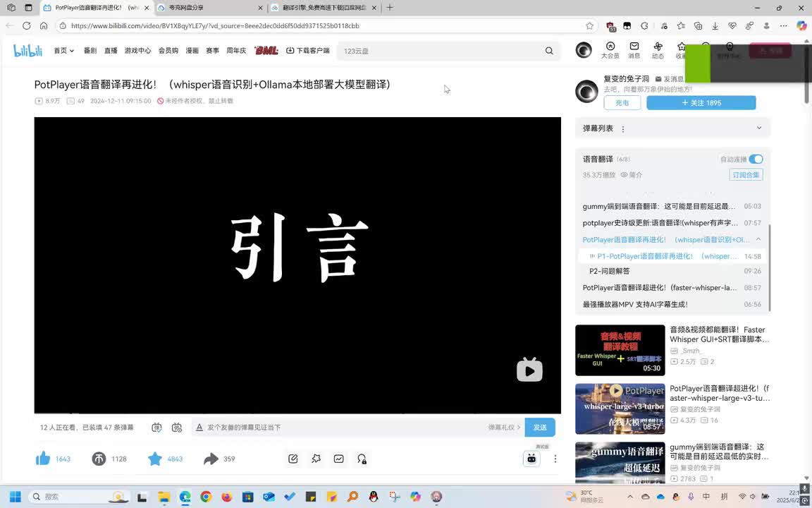Share the video using the arrow icon
This screenshot has height=508, width=812.
(211, 459)
